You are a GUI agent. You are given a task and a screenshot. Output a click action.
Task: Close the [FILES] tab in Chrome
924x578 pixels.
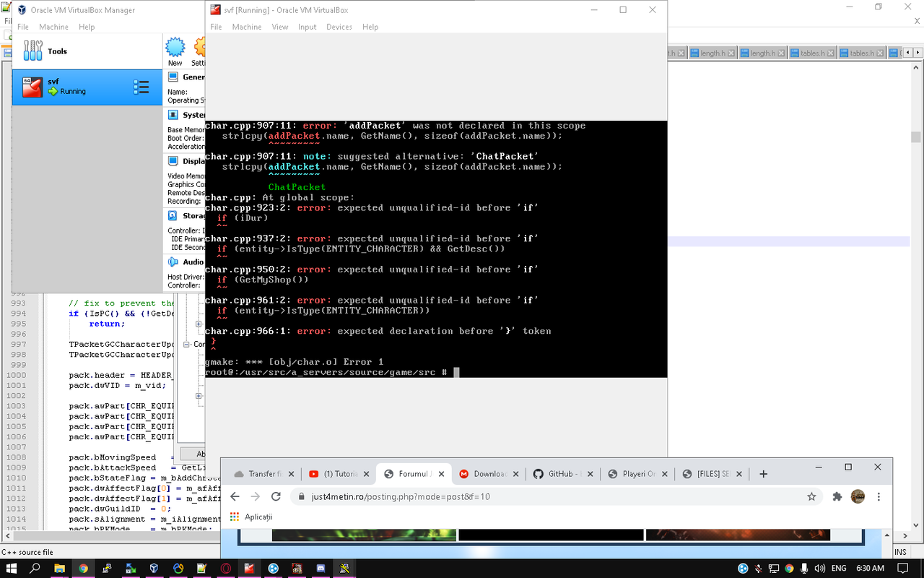[738, 474]
